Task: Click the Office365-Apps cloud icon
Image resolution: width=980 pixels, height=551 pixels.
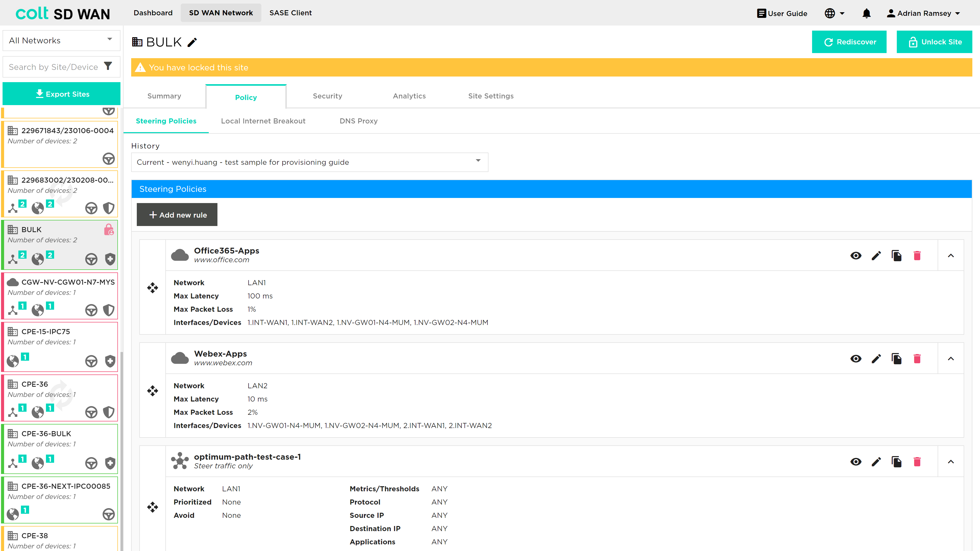Action: 180,255
